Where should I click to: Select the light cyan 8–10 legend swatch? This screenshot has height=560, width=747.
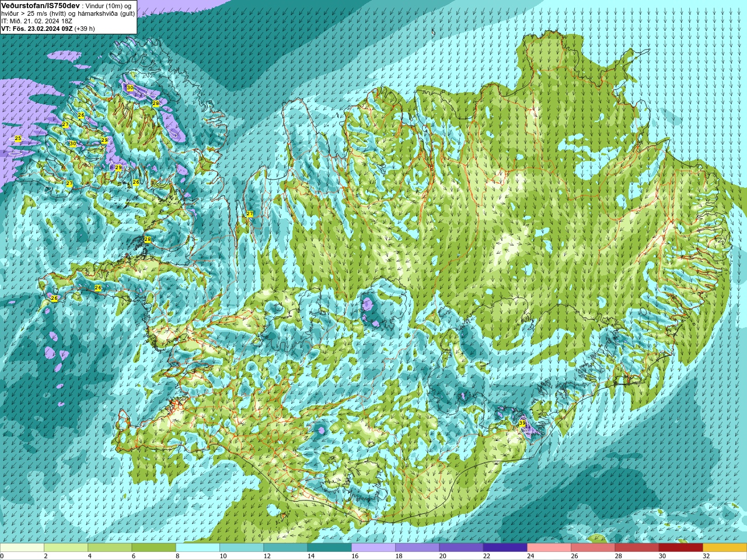point(198,548)
